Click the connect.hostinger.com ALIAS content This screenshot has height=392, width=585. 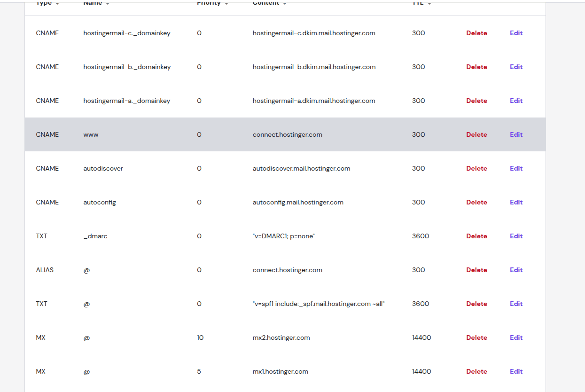tap(288, 270)
